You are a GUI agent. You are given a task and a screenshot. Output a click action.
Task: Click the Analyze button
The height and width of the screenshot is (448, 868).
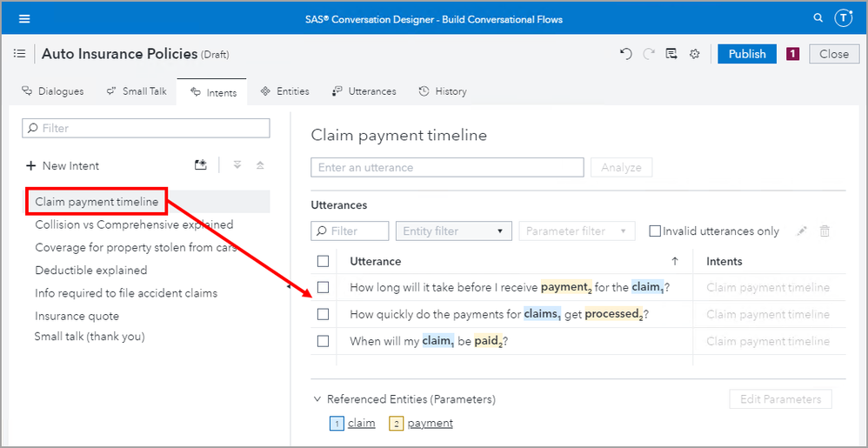(x=621, y=167)
